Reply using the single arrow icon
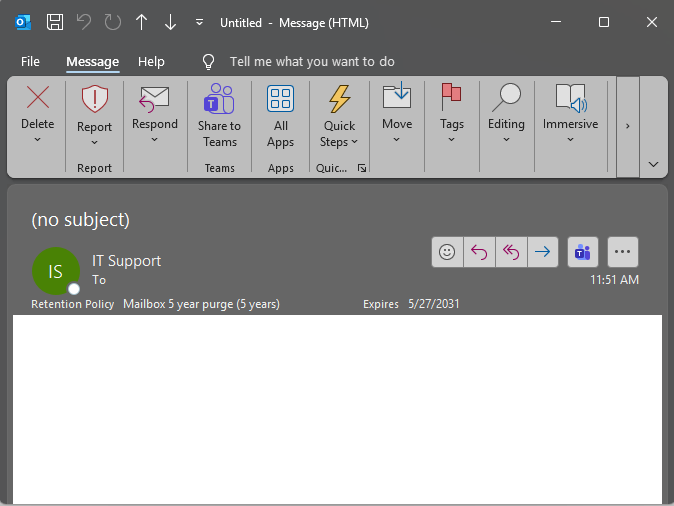The image size is (674, 506). 479,252
